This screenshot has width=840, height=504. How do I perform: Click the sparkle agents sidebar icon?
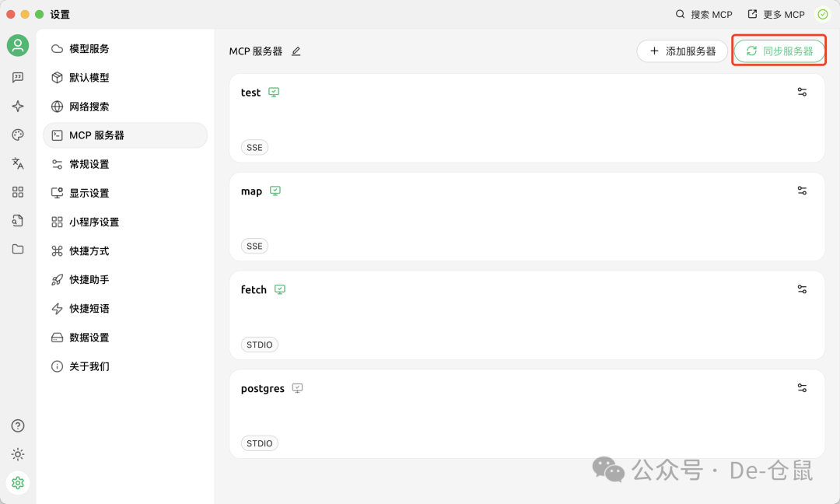point(18,106)
